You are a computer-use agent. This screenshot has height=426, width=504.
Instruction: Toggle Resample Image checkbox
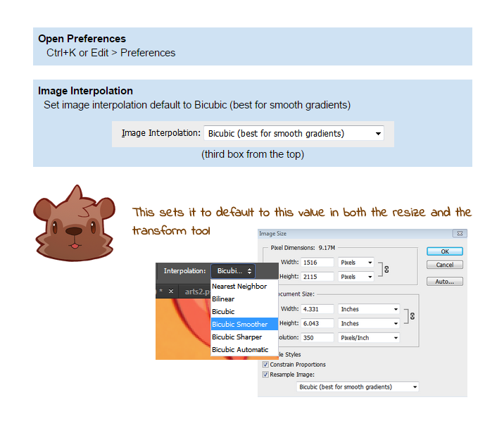[x=265, y=374]
